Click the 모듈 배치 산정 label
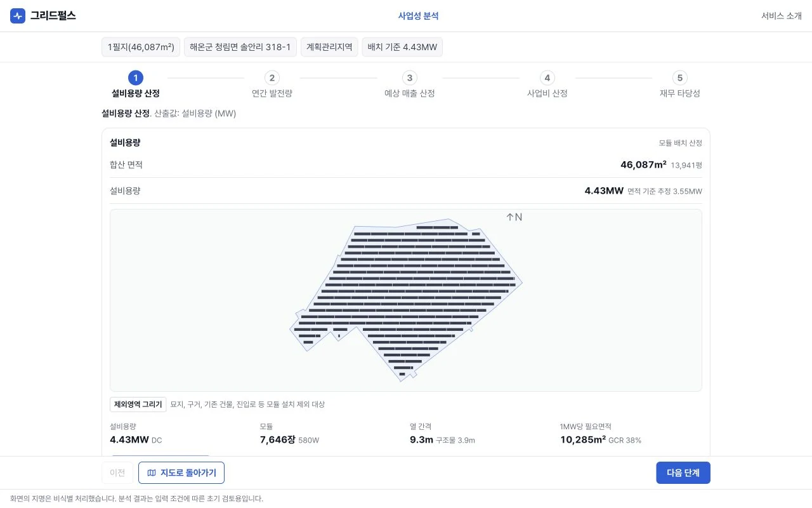Screen dimensions: 812x508 (x=681, y=144)
